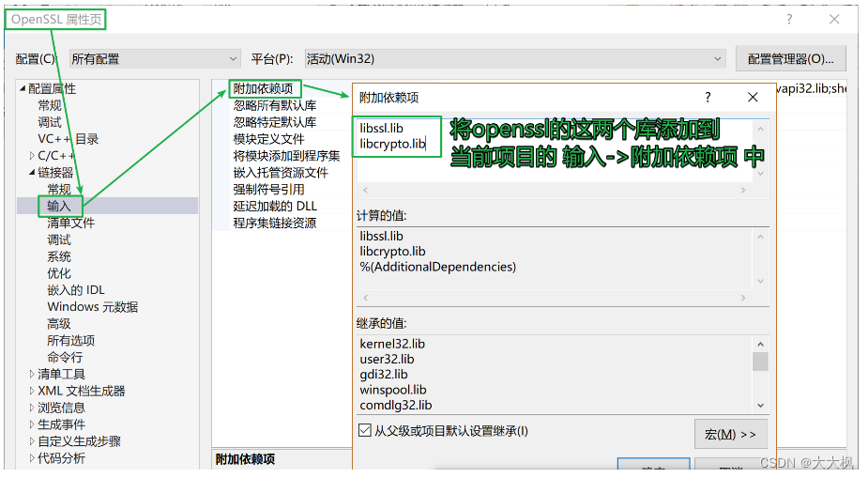
Task: Toggle 从父级或项目默认设置继承 checkbox
Action: pos(365,430)
